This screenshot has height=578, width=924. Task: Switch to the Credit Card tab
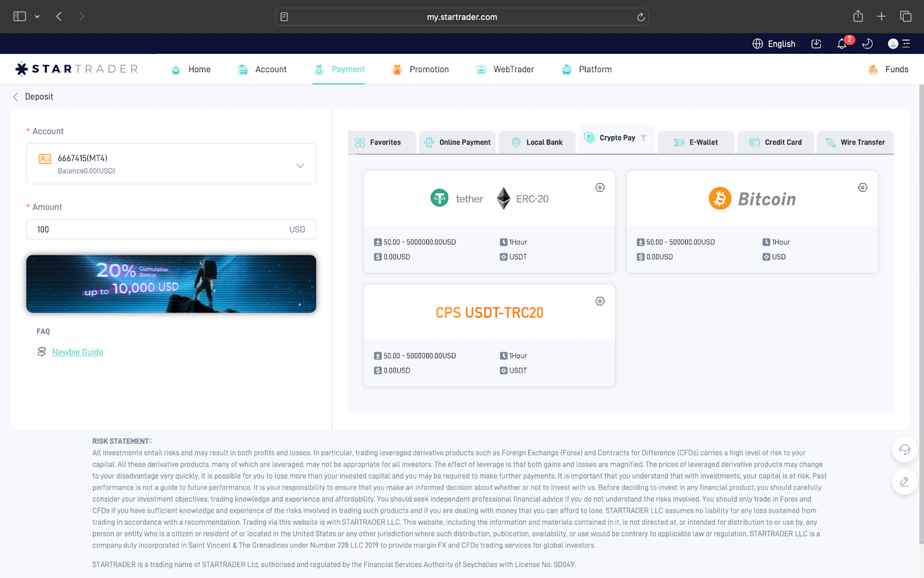pyautogui.click(x=776, y=142)
